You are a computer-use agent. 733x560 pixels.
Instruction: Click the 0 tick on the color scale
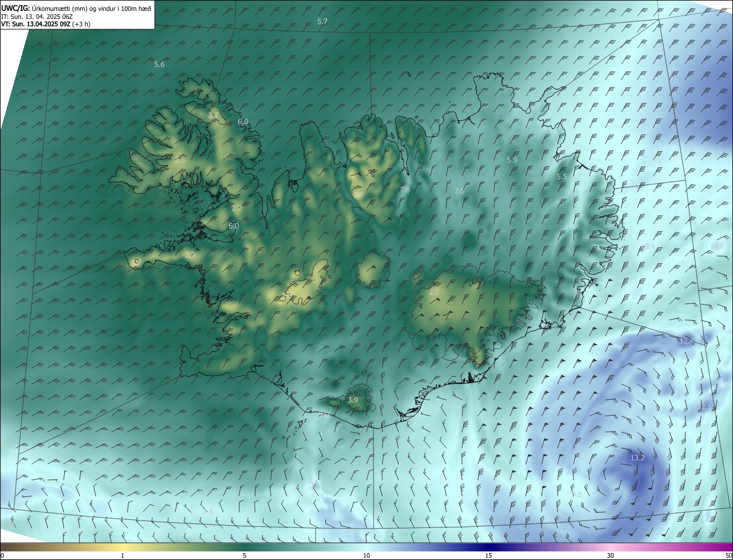[x=2, y=556]
